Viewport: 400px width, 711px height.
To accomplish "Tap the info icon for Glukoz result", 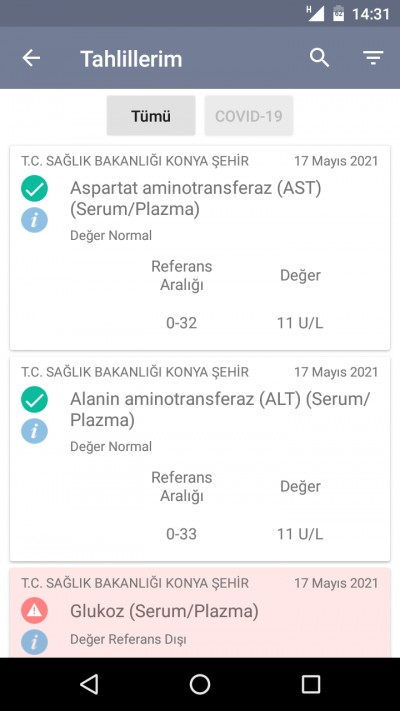I will pos(34,642).
